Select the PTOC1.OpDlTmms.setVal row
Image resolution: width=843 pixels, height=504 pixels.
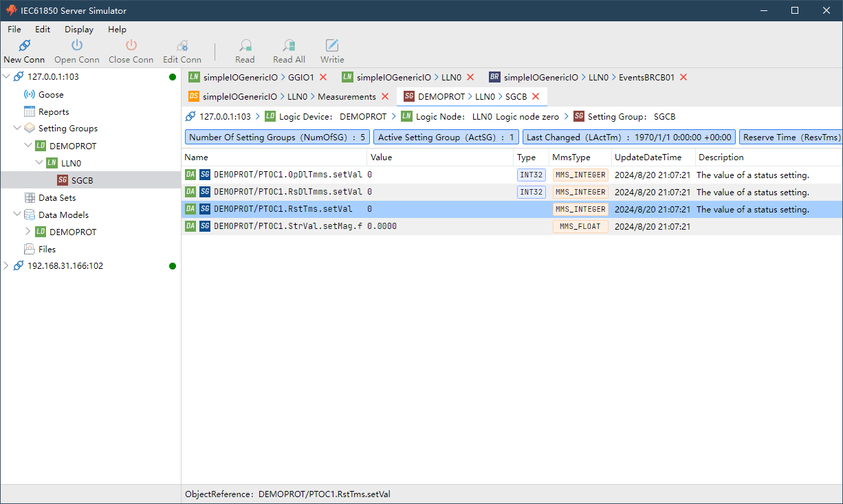click(x=512, y=175)
